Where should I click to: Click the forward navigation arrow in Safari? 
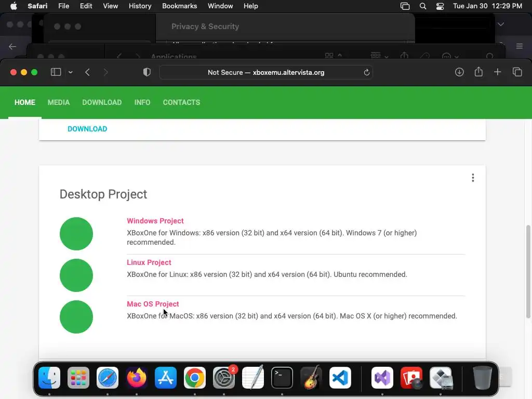(x=105, y=72)
